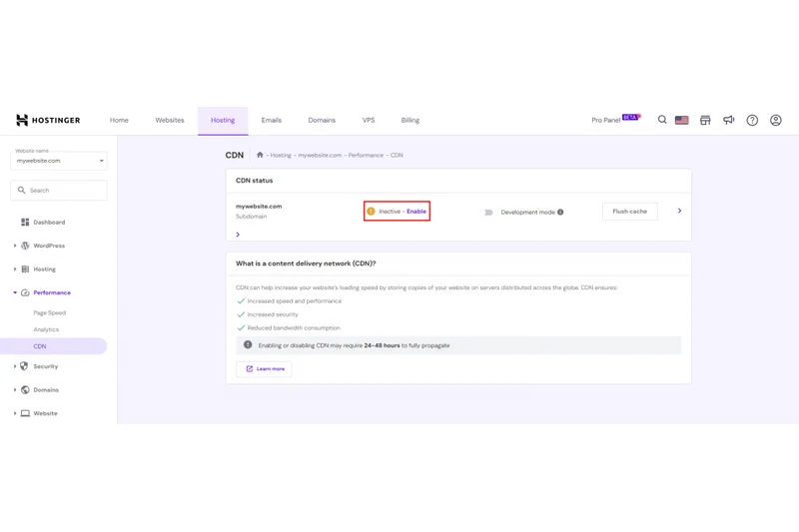
Task: Open the Website name dropdown
Action: click(59, 160)
